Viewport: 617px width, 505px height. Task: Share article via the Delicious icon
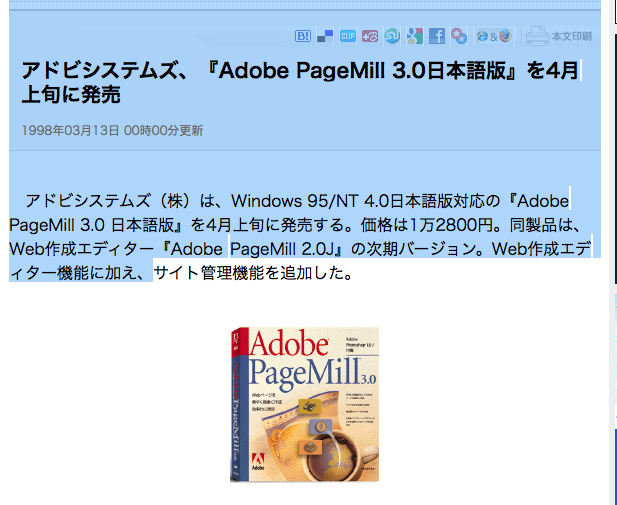coord(325,36)
